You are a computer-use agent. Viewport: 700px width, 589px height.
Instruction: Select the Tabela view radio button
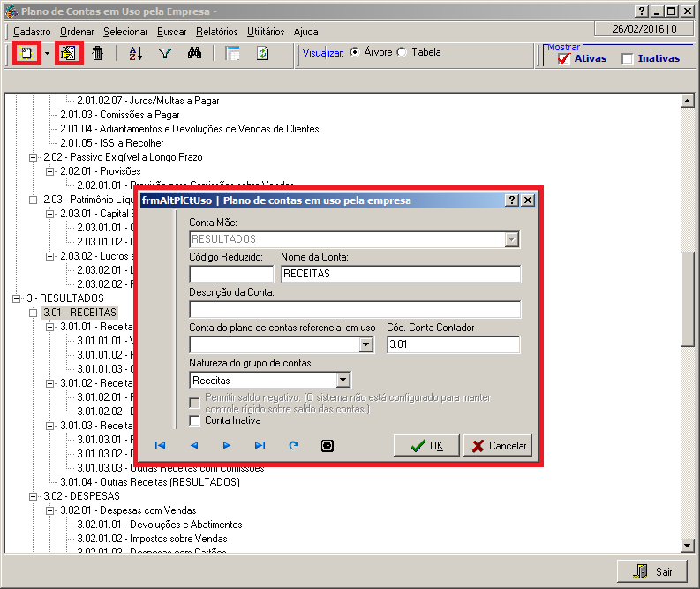pyautogui.click(x=403, y=52)
